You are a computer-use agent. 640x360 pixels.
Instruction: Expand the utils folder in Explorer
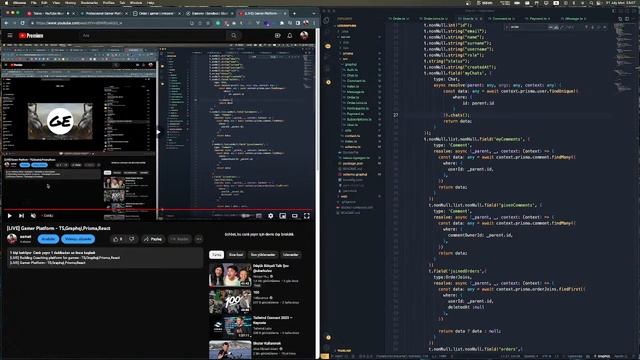(348, 130)
